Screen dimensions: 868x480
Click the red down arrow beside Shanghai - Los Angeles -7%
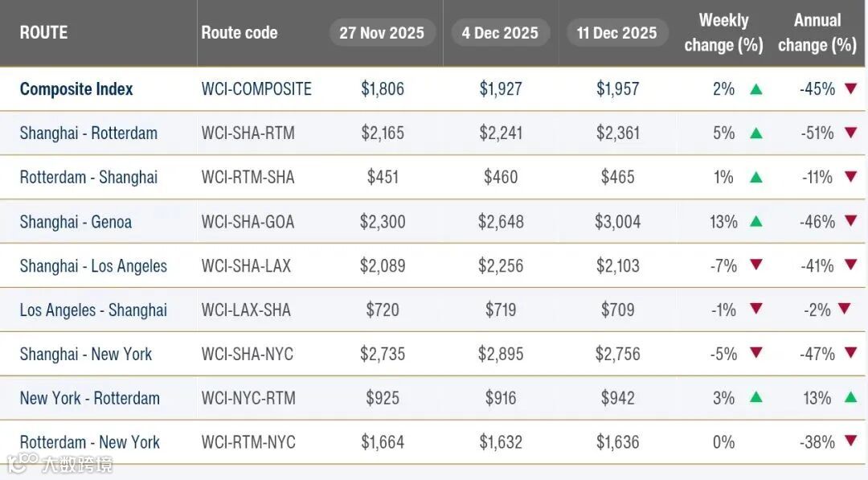(x=755, y=265)
